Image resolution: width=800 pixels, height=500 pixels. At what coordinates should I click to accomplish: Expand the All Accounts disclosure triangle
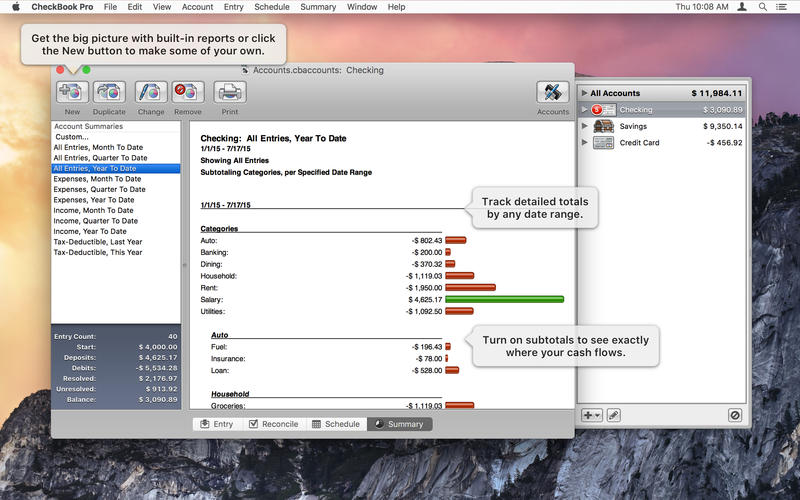tap(584, 93)
